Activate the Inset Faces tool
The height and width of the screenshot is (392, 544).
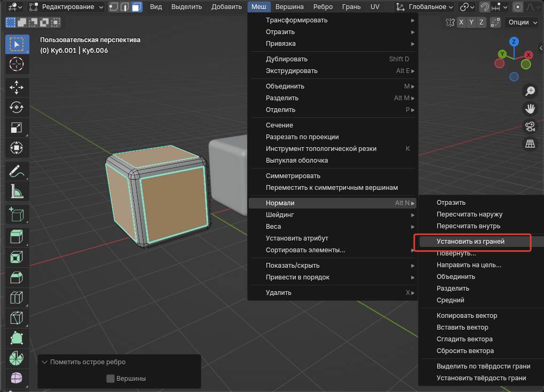click(17, 257)
